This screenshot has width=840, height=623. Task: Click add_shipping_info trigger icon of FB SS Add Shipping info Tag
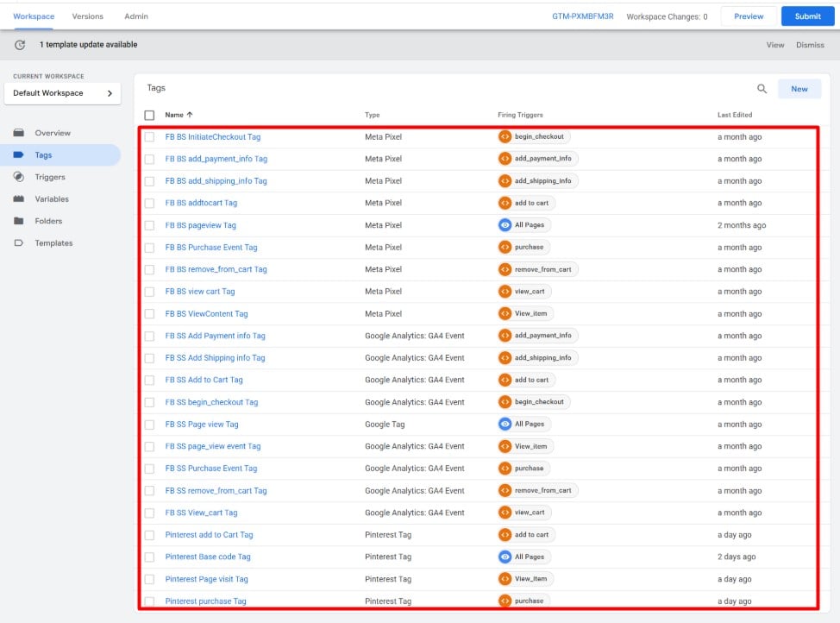[505, 357]
